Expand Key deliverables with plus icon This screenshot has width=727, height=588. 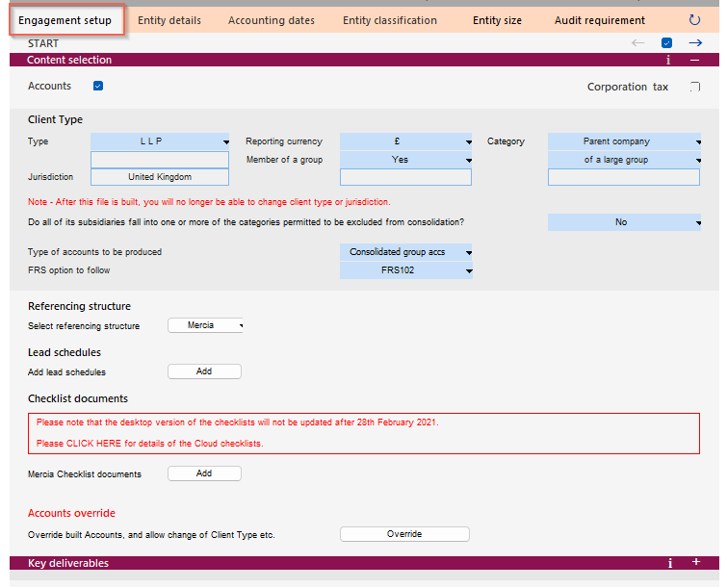[696, 562]
